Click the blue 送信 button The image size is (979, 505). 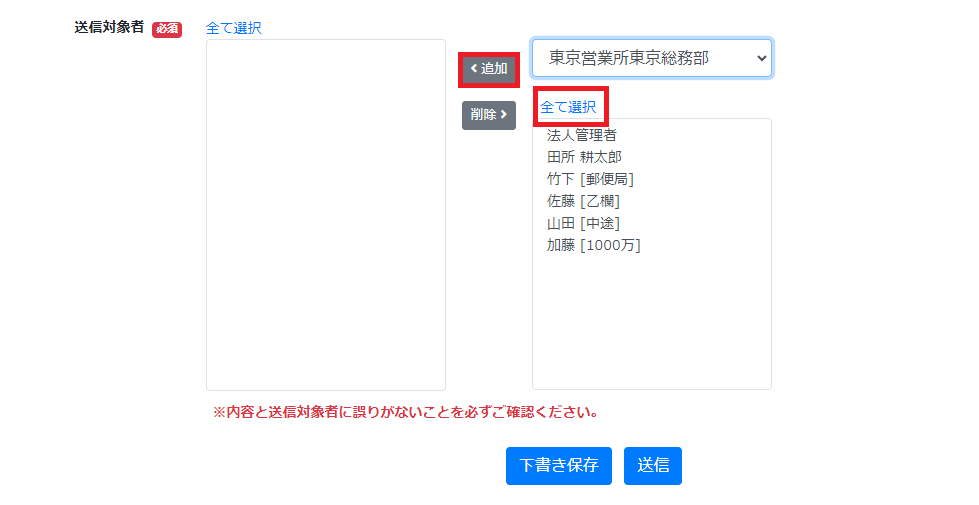pos(652,466)
